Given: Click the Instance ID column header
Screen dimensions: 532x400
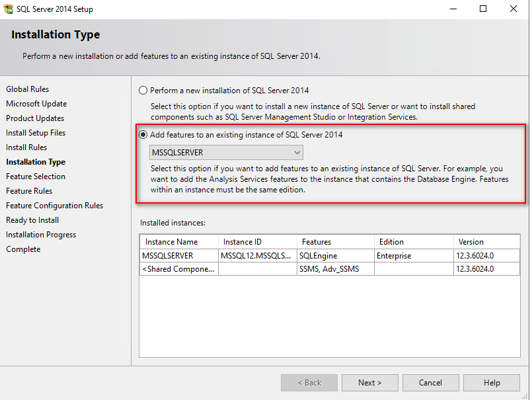Looking at the screenshot, I should pos(243,242).
